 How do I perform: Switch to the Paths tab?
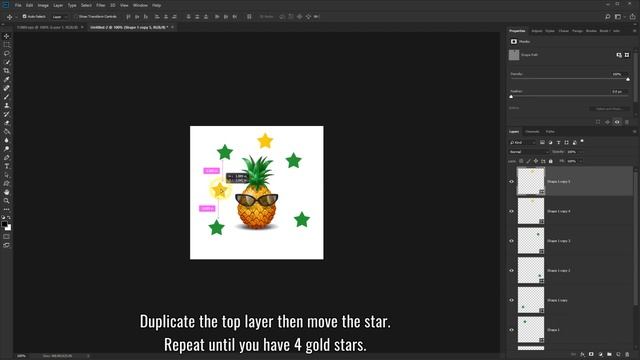point(550,131)
